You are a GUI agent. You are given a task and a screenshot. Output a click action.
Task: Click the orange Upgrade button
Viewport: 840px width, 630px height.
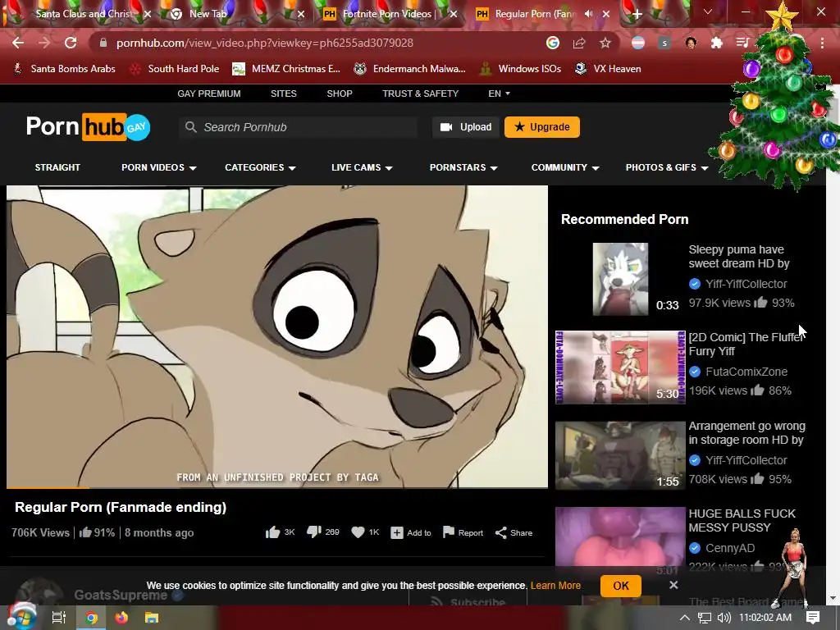click(x=542, y=127)
